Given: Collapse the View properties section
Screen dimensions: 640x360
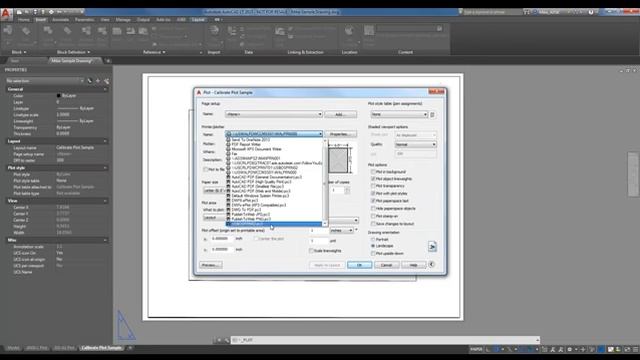Looking at the screenshot, I should click(x=105, y=201).
